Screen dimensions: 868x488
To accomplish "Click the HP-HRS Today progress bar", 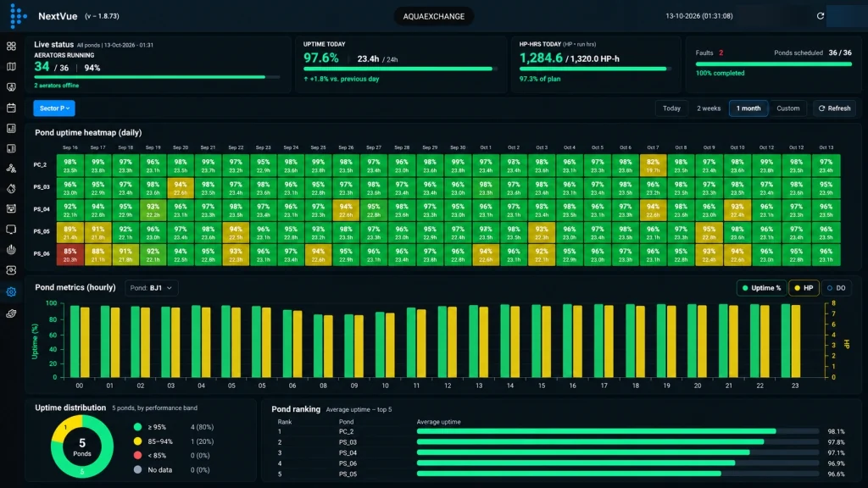I will coord(594,69).
